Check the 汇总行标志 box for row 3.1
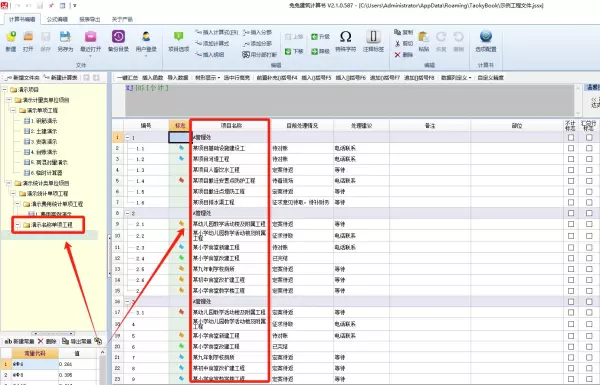Viewport: 600px width, 385px height. coord(589,312)
